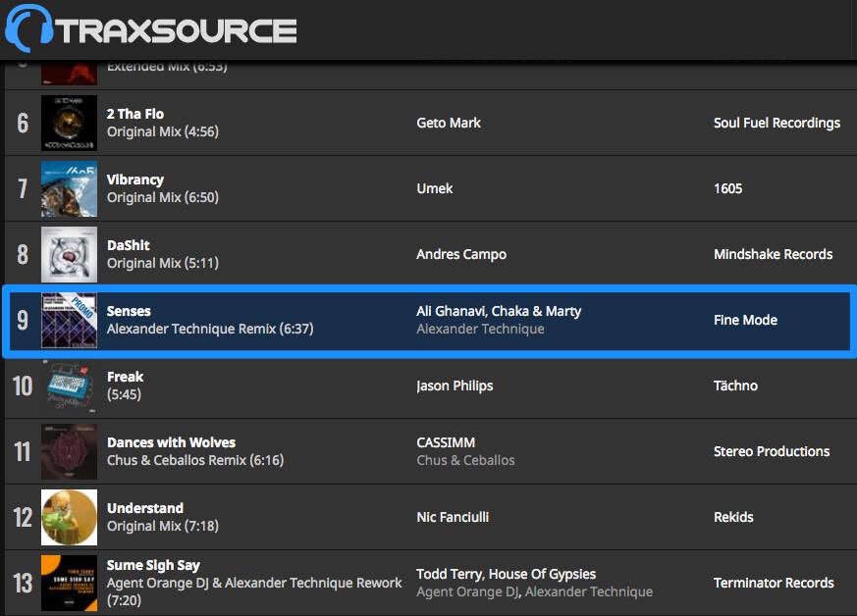Viewport: 857px width, 616px height.
Task: Open label Soul Fuel Recordings
Action: click(x=777, y=123)
